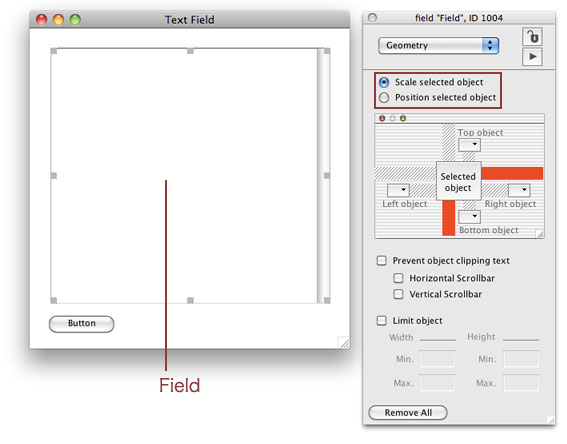Select Scale selected object radio button
567x444 pixels.
[x=384, y=82]
